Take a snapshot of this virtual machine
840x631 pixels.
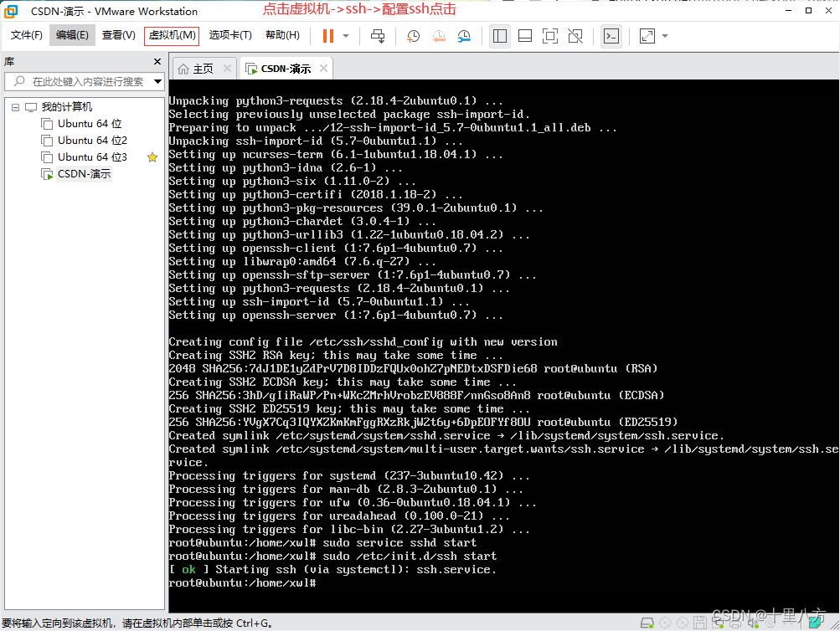click(413, 36)
